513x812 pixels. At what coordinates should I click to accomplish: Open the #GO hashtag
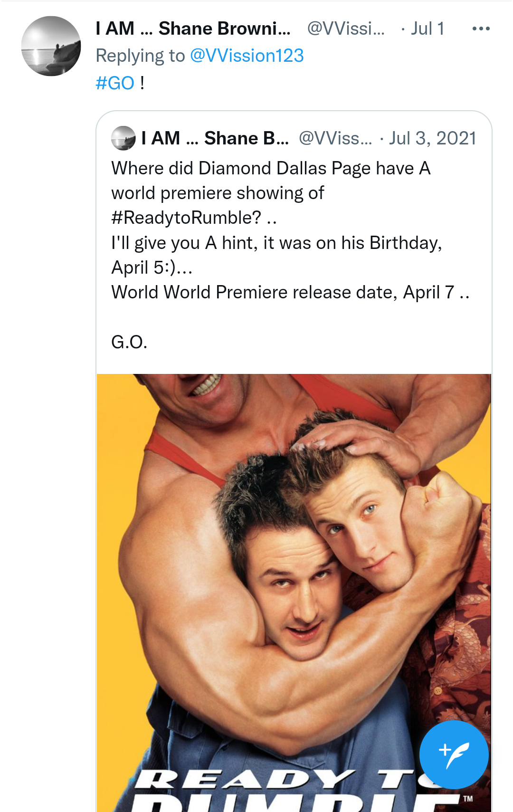[x=115, y=83]
